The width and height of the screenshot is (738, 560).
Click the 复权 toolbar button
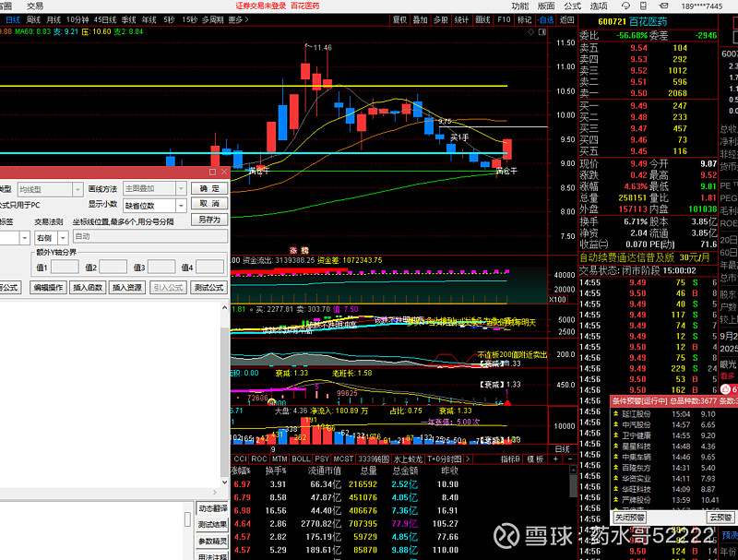tap(399, 18)
